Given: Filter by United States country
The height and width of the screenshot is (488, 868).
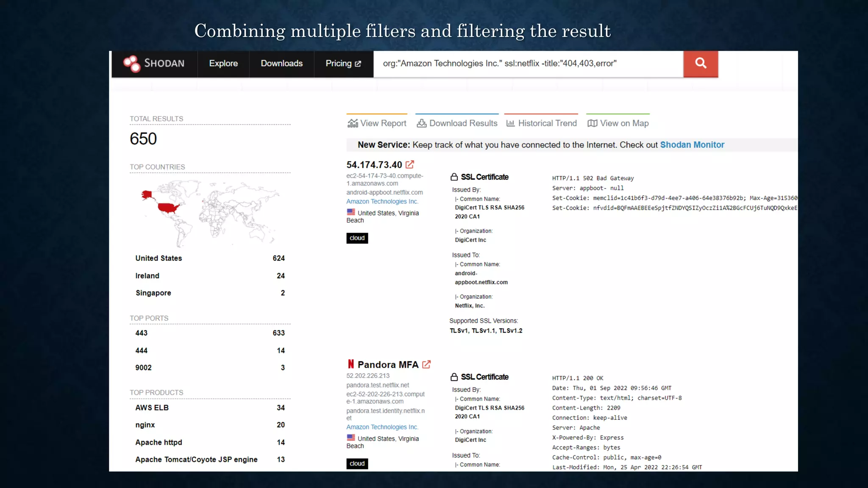Looking at the screenshot, I should pyautogui.click(x=159, y=258).
